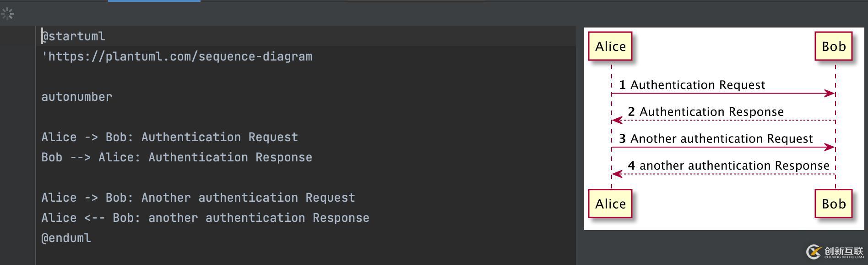Click the bottom Bob participant box in diagram
Image resolution: width=868 pixels, height=265 pixels.
(834, 204)
